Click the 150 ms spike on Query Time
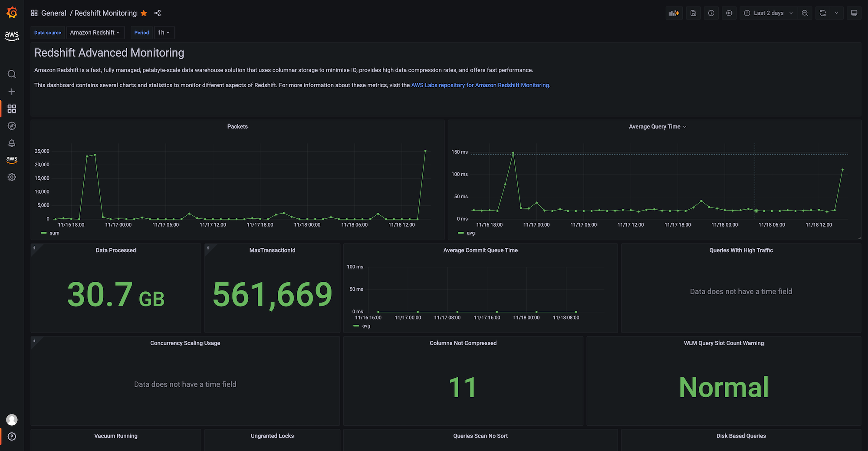 [x=513, y=153]
